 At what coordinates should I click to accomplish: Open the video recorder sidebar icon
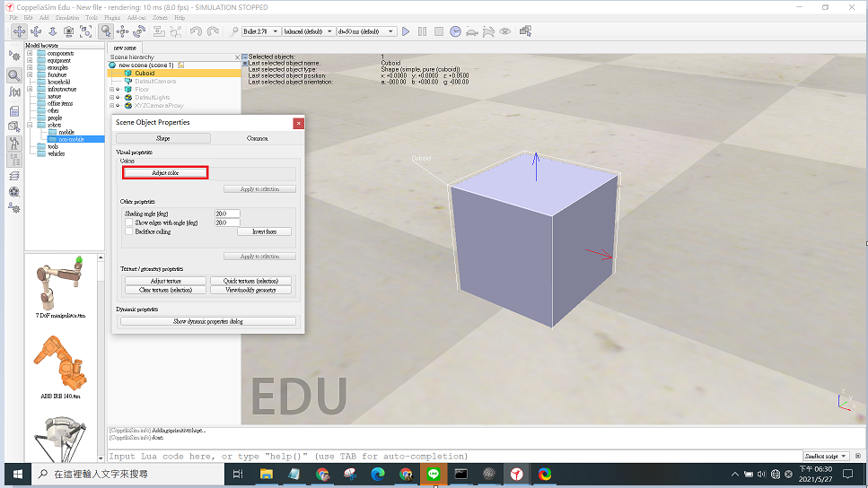point(14,192)
